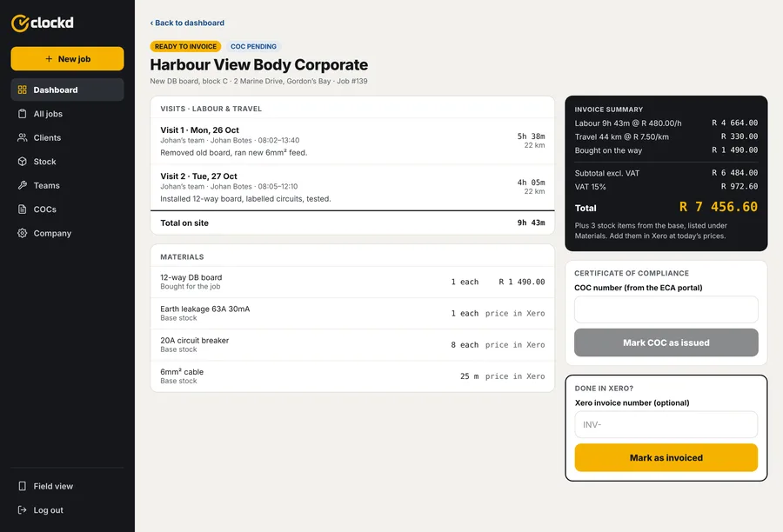Click the Company gear icon
Image resolution: width=783 pixels, height=532 pixels.
(22, 233)
